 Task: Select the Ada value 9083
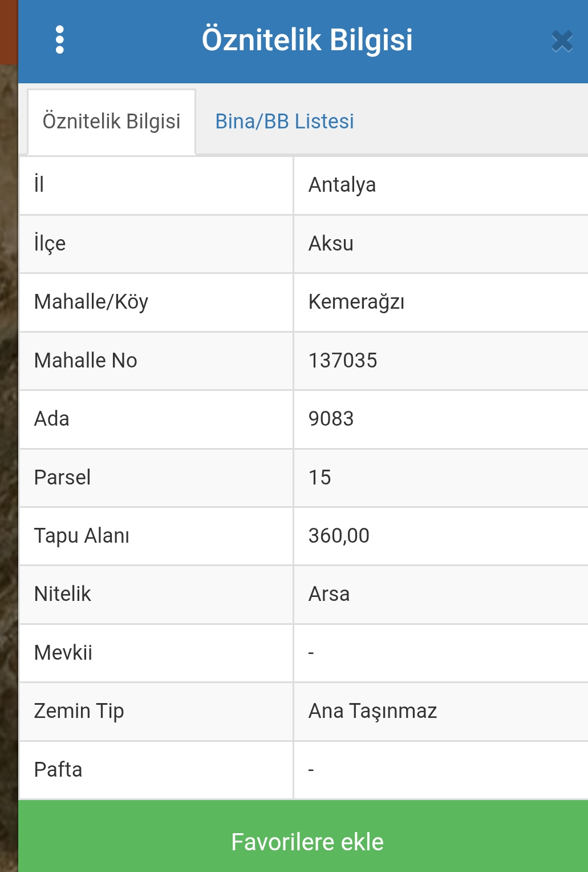tap(331, 419)
